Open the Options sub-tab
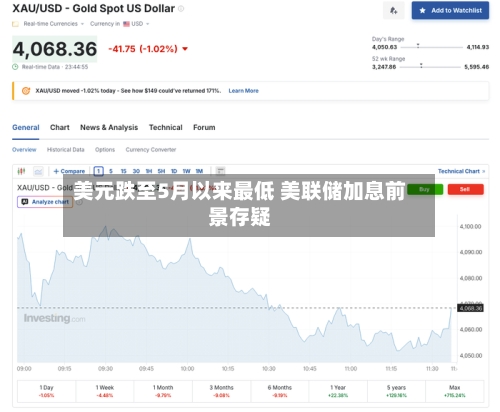The image size is (500, 412). pyautogui.click(x=105, y=150)
